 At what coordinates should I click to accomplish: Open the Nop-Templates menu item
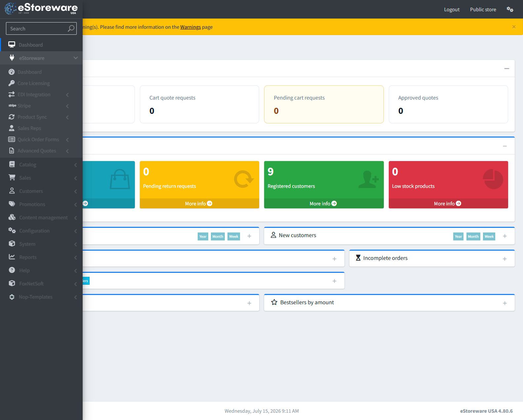[x=41, y=297]
